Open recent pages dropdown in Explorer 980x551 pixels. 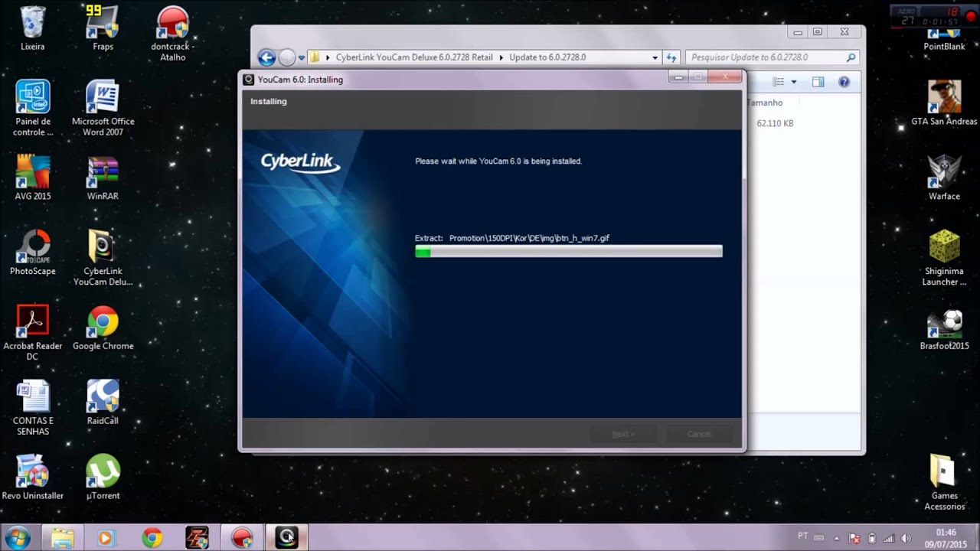coord(300,57)
